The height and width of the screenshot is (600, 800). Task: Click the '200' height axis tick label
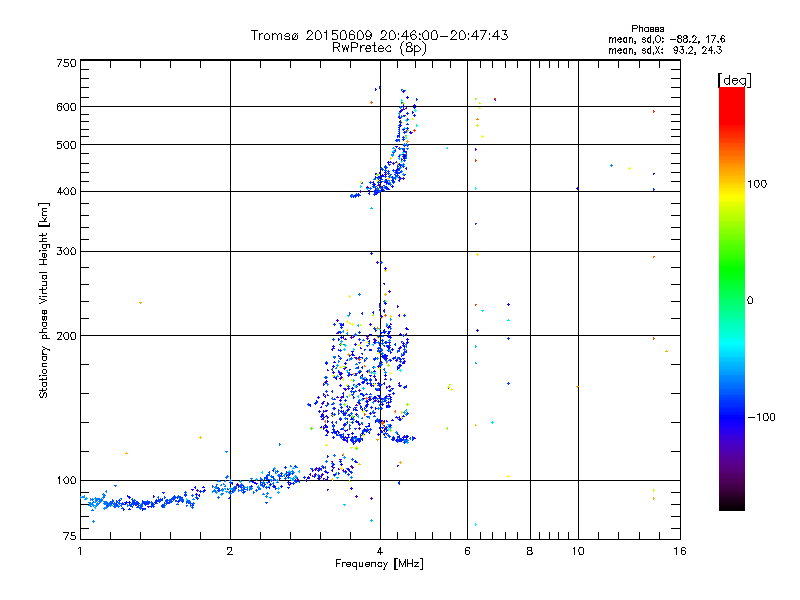click(x=66, y=336)
